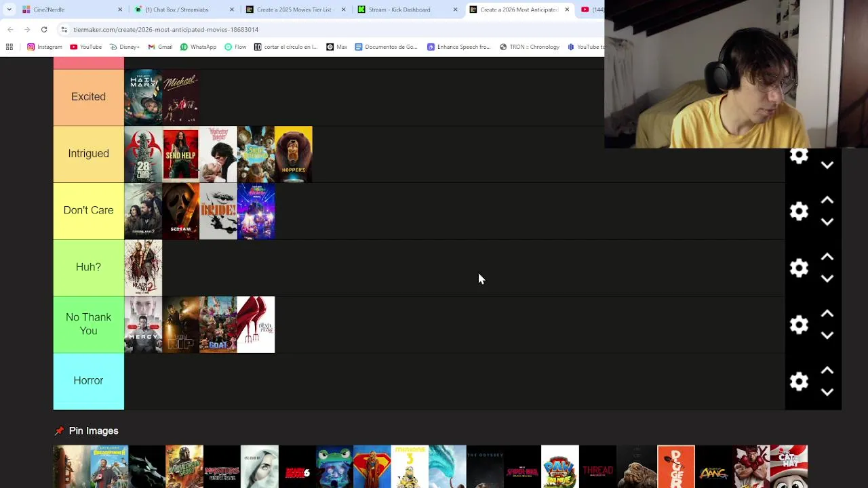Open Instagram bookmark
This screenshot has height=488, width=868.
45,47
